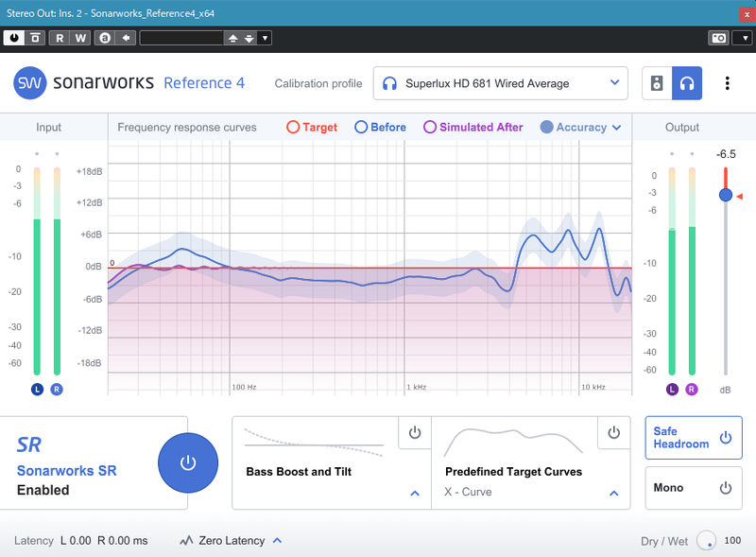Toggle the Bass Boost and Tilt power button

pos(415,432)
